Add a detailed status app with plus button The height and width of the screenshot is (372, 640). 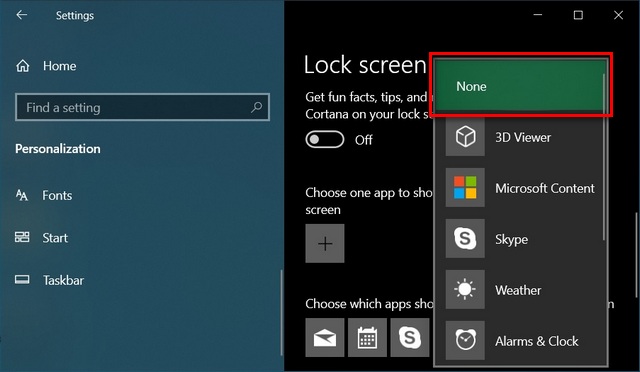pos(325,243)
